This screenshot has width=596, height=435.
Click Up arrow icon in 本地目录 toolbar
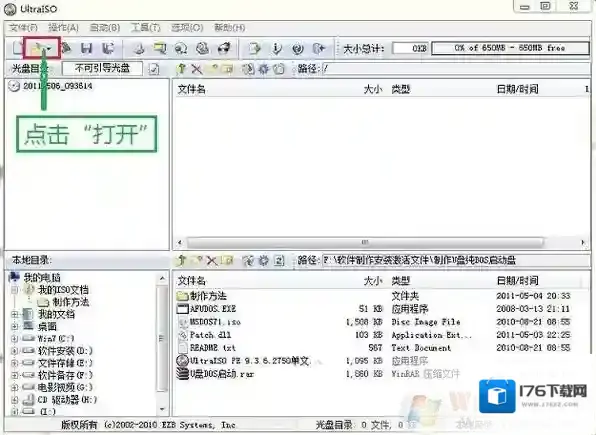click(x=181, y=260)
